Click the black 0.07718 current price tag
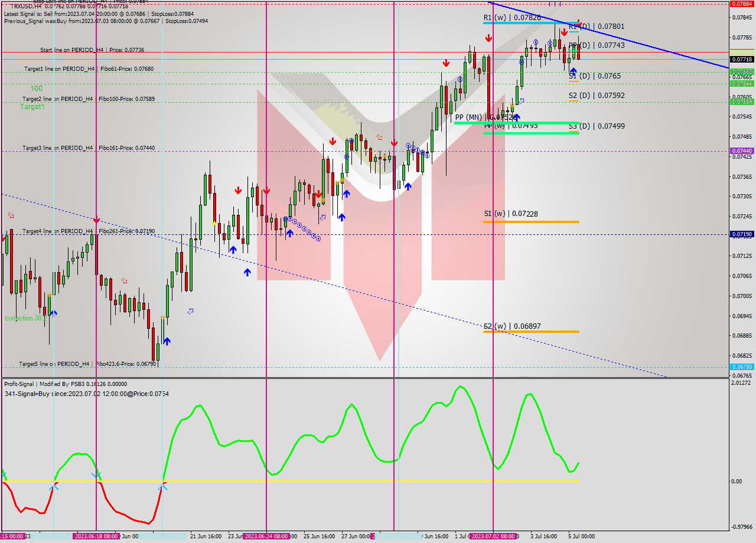The width and height of the screenshot is (756, 543). (x=742, y=60)
